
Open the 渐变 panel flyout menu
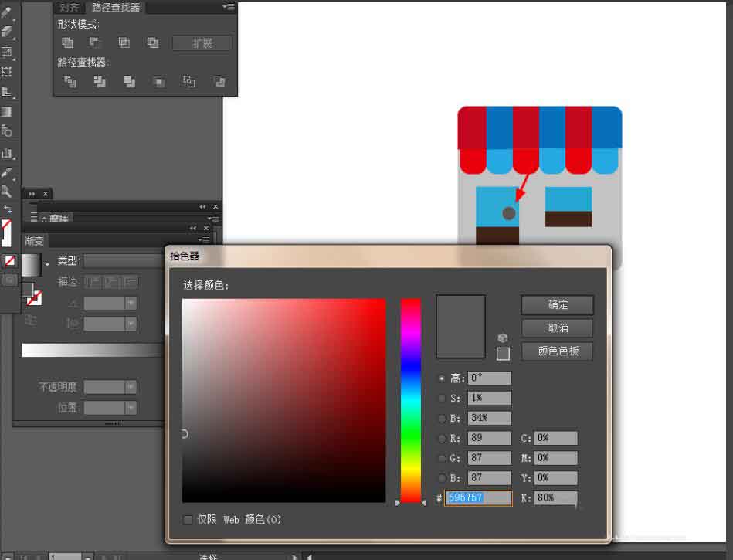[204, 239]
